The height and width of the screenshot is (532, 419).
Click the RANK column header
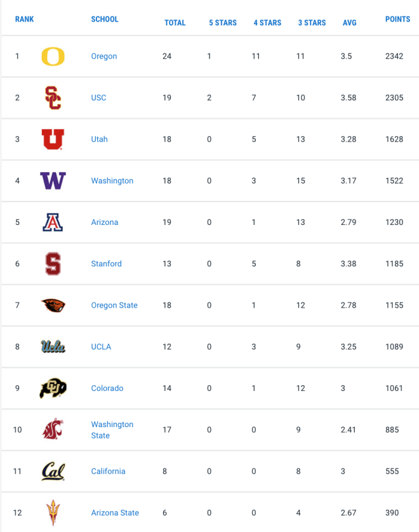click(24, 19)
